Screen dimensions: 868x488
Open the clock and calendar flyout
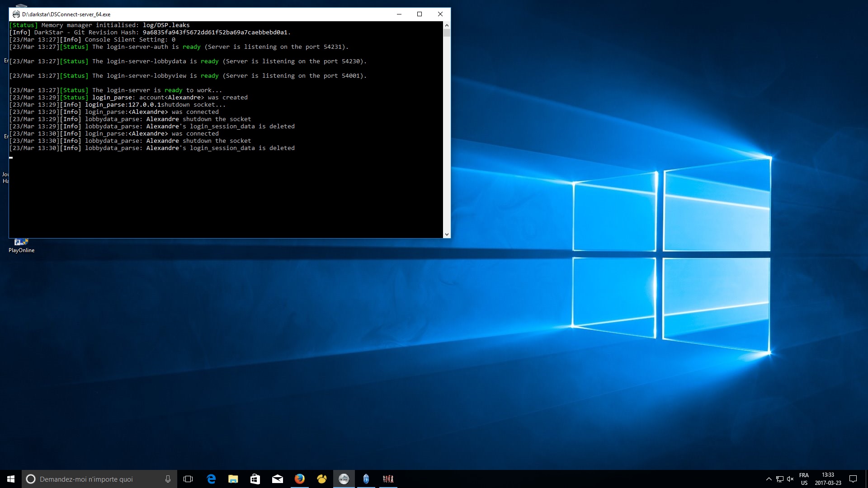pos(828,479)
